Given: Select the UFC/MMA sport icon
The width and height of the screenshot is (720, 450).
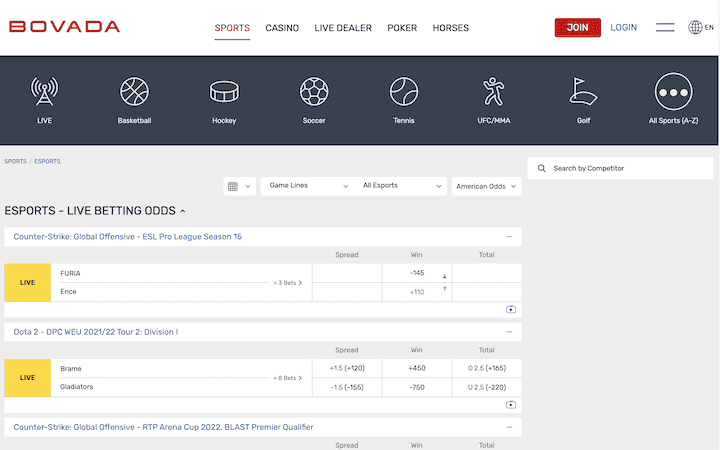Looking at the screenshot, I should point(494,91).
